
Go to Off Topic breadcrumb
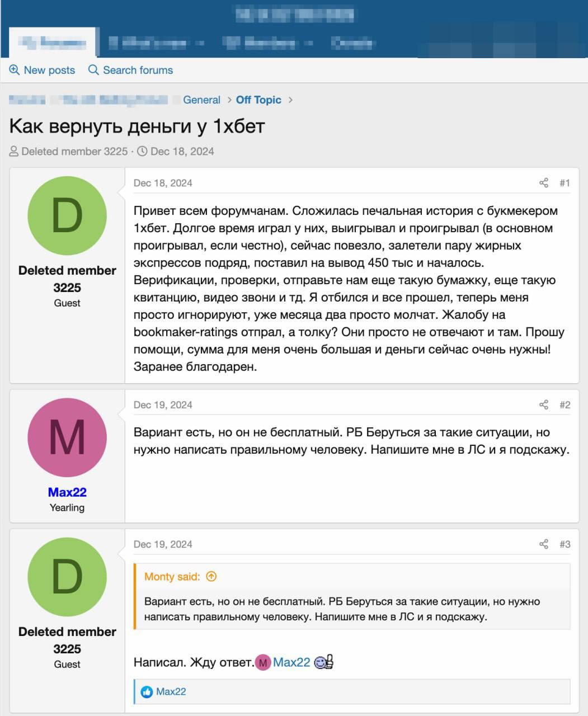(x=258, y=100)
